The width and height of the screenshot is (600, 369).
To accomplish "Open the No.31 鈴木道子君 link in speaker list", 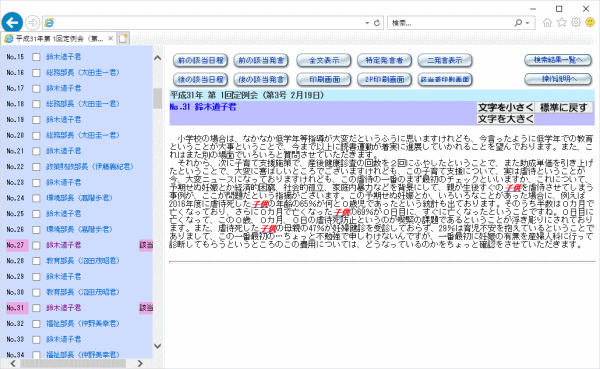I will (64, 308).
